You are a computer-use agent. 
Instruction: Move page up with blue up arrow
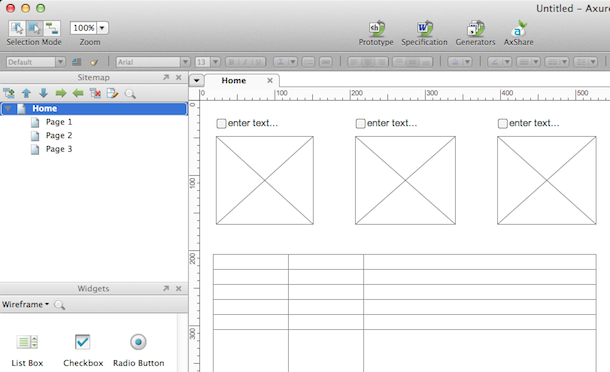point(26,93)
